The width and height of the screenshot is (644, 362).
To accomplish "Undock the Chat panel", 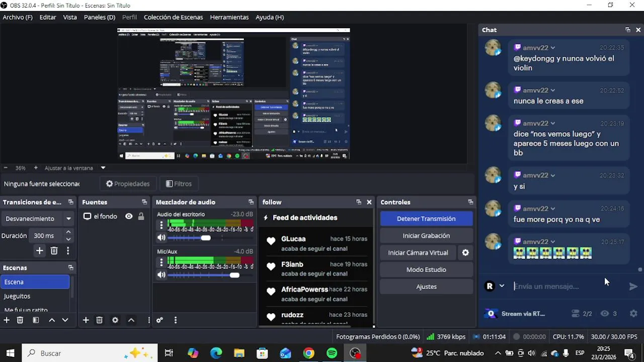I will (627, 30).
